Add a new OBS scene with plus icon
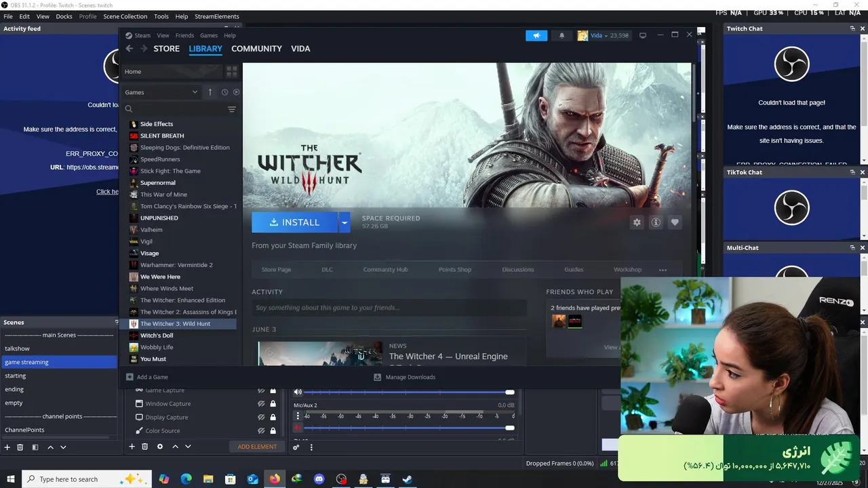This screenshot has width=868, height=488. pos(7,447)
